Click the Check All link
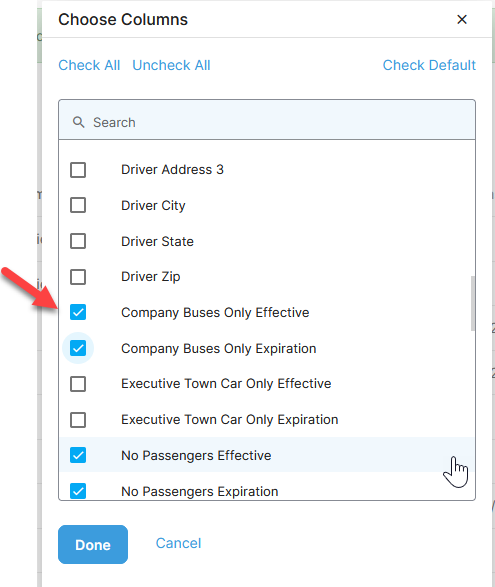The width and height of the screenshot is (495, 587). pos(89,65)
